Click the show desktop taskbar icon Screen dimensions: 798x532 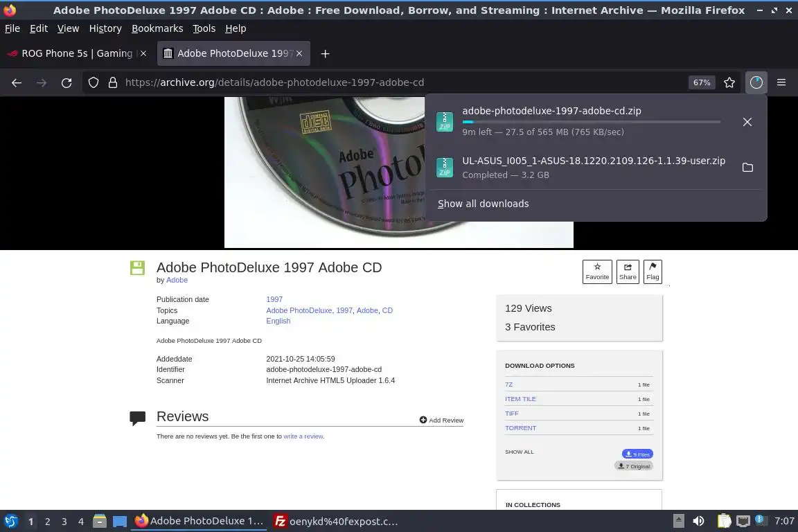coord(120,522)
